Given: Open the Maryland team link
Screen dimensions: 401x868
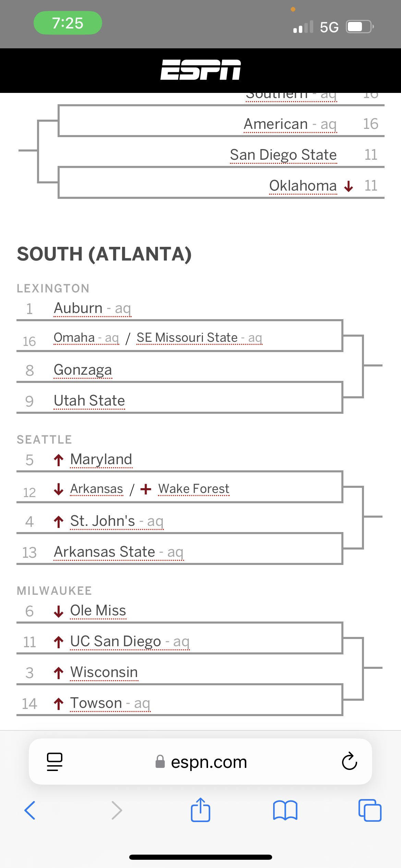Looking at the screenshot, I should [x=101, y=459].
